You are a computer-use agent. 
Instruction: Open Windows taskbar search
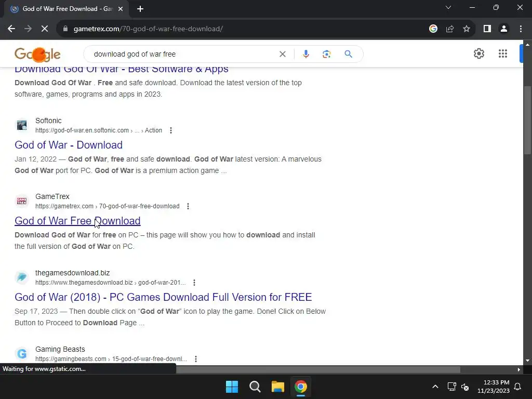[255, 387]
